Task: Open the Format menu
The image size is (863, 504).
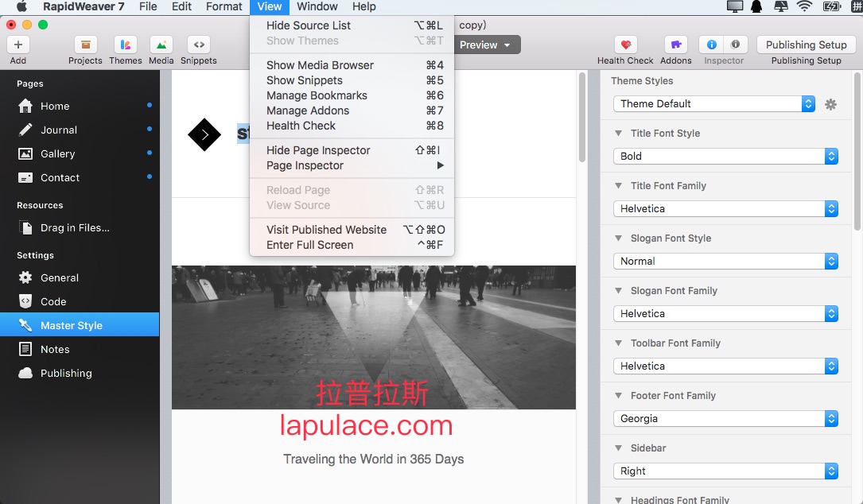Action: tap(224, 6)
